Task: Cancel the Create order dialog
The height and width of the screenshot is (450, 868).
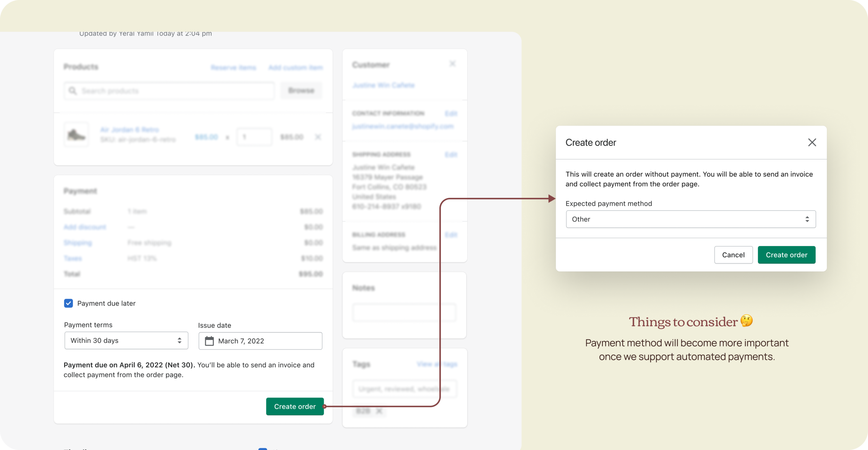Action: 733,255
